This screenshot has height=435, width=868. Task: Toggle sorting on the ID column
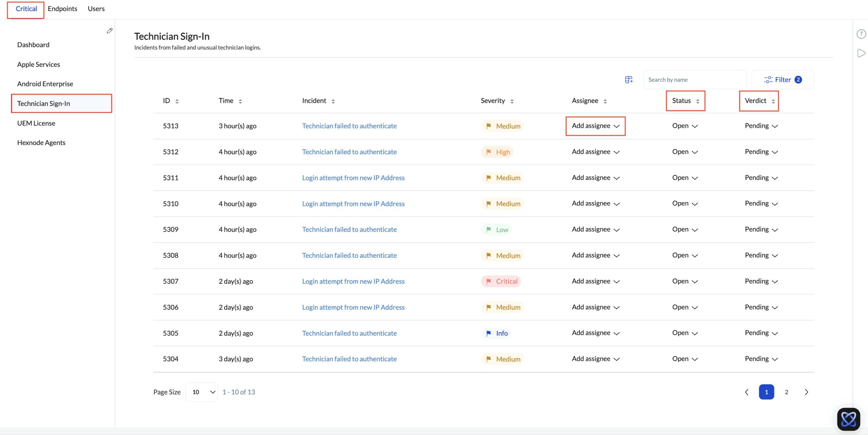coord(177,101)
